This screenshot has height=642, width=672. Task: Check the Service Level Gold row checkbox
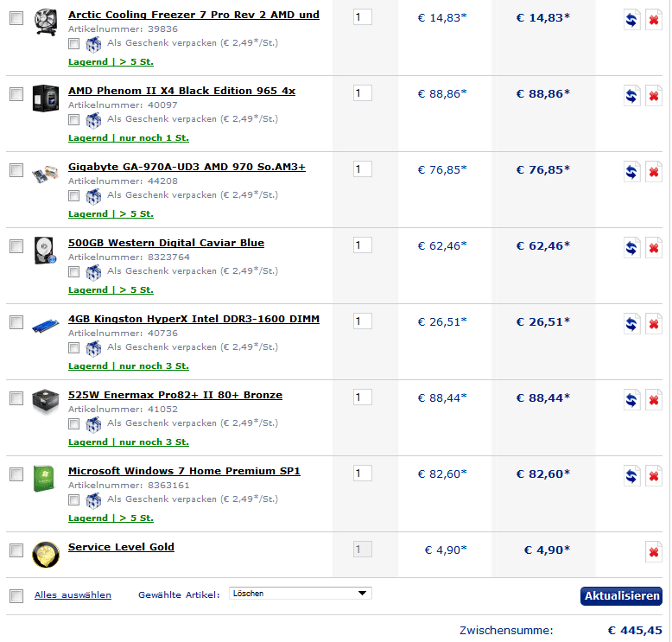tap(16, 550)
